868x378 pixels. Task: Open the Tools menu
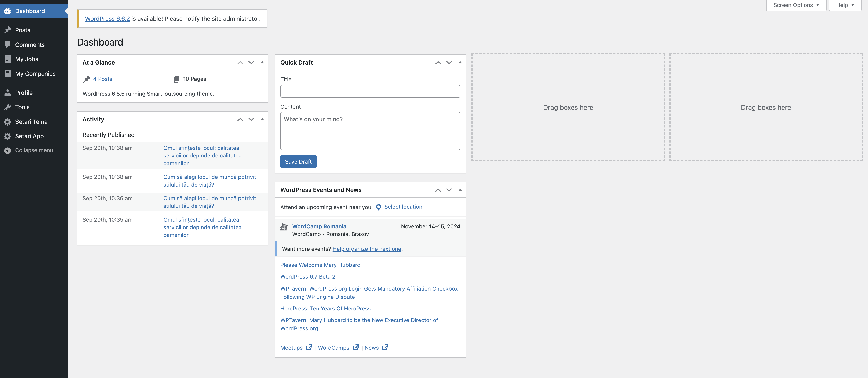[34, 107]
